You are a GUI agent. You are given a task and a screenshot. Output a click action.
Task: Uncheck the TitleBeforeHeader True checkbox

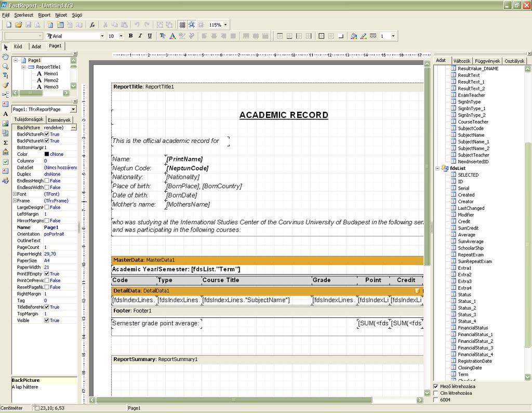pos(47,307)
